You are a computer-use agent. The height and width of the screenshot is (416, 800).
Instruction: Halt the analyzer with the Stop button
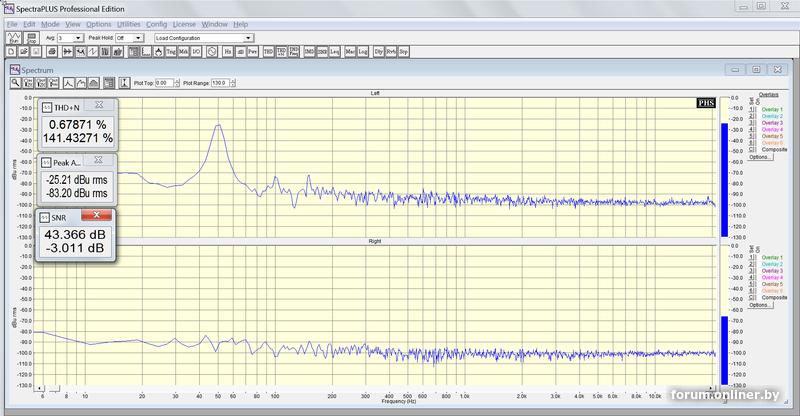pyautogui.click(x=32, y=38)
